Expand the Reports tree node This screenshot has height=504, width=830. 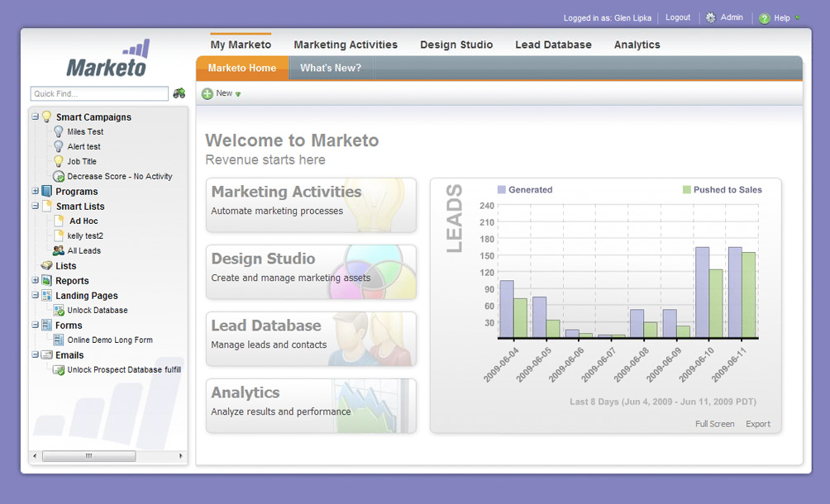[35, 280]
